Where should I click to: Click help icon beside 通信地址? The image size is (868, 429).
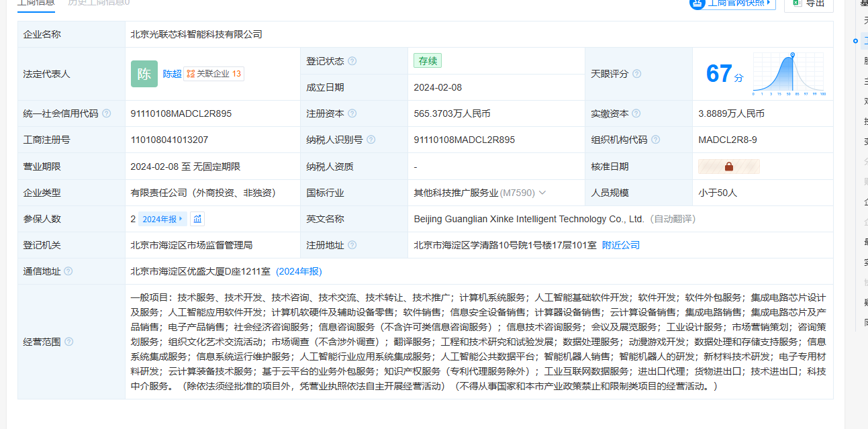[68, 271]
